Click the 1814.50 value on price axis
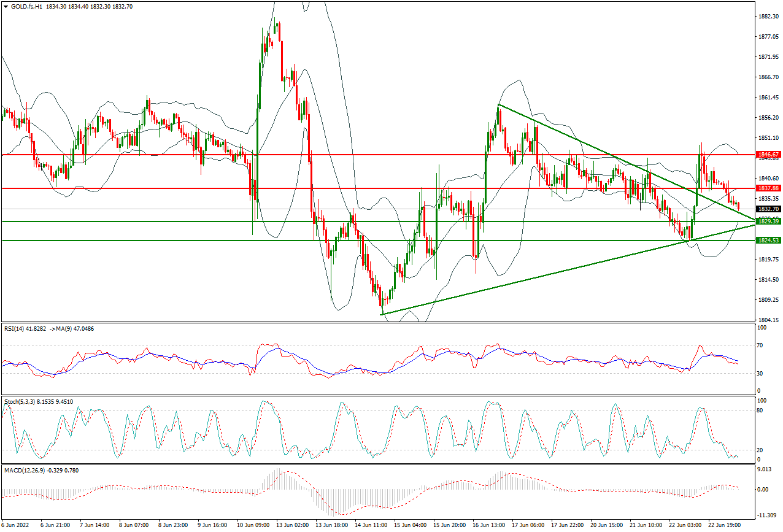Image resolution: width=783 pixels, height=532 pixels. (x=768, y=280)
